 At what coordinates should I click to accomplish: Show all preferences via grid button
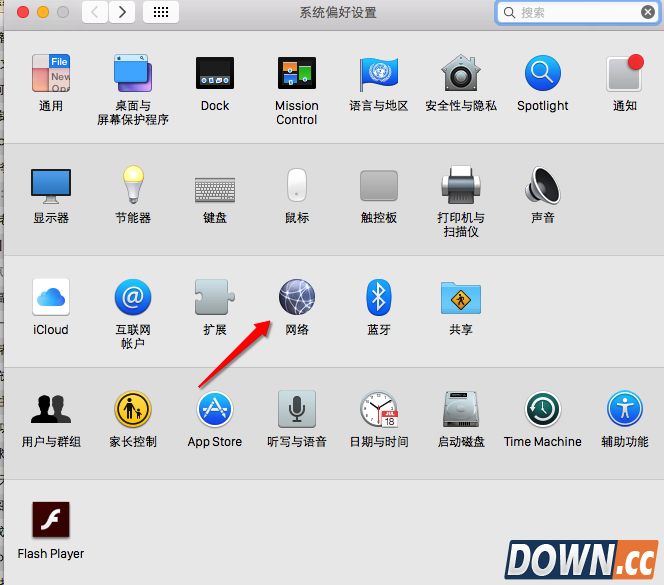pos(161,12)
